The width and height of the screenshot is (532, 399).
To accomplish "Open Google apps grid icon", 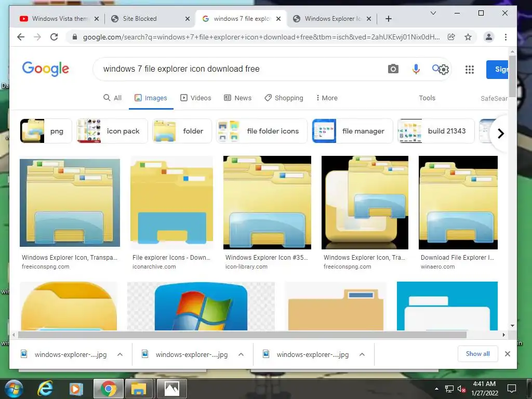I will click(470, 70).
